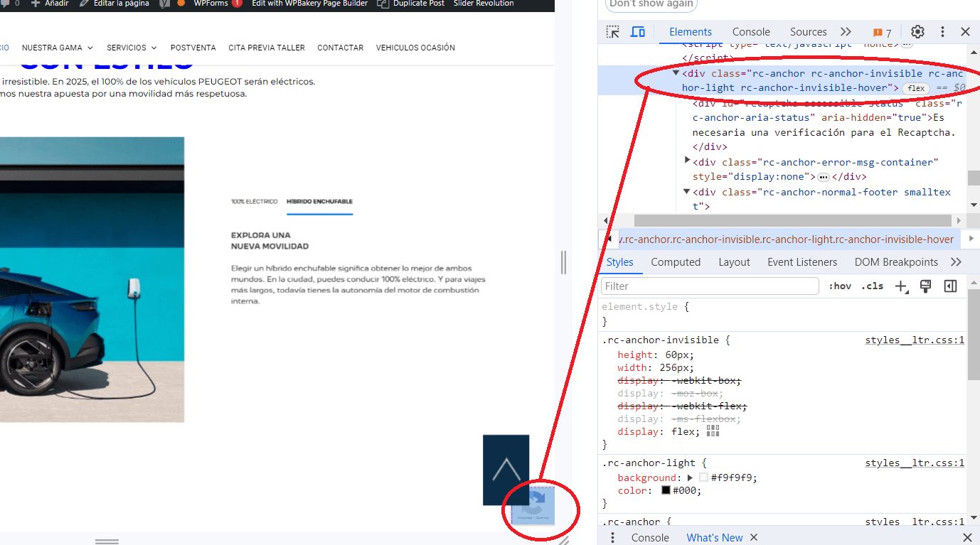This screenshot has width=980, height=545.
Task: Switch to the Elements tab
Action: (x=690, y=32)
